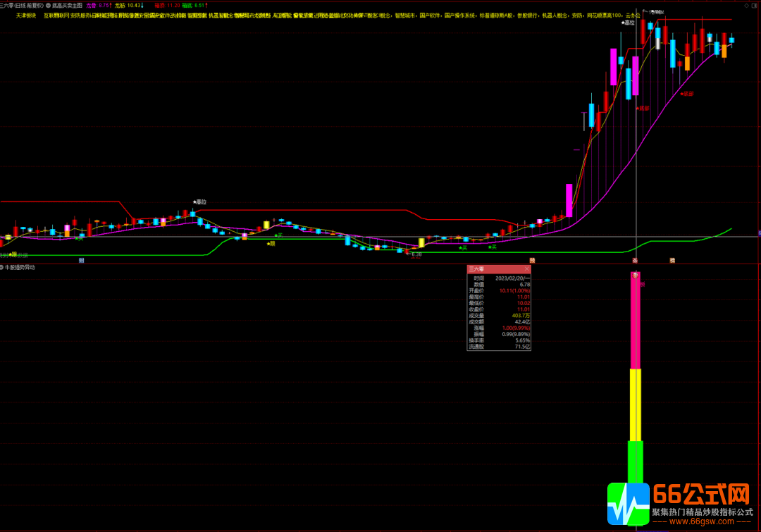
Task: Click the green segment of the signal bar
Action: click(x=636, y=462)
